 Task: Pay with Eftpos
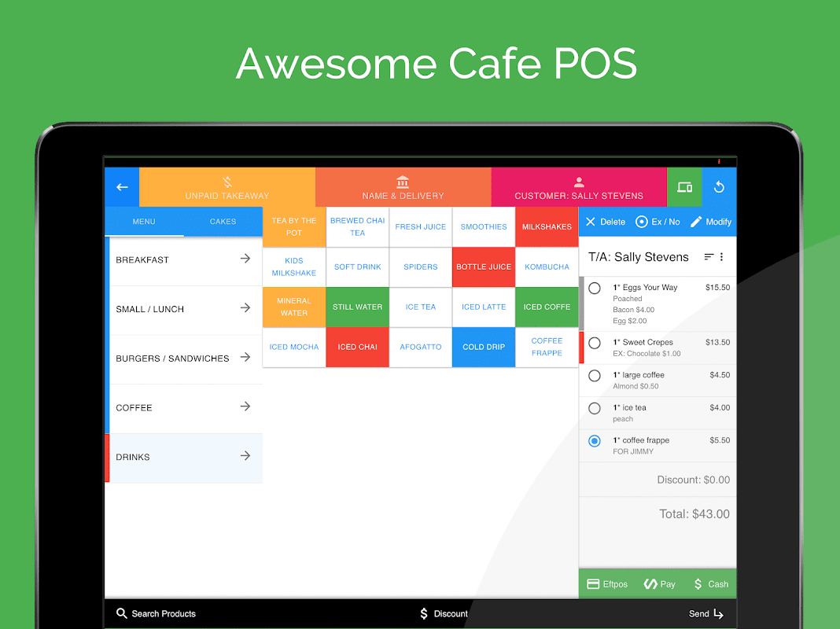607,584
